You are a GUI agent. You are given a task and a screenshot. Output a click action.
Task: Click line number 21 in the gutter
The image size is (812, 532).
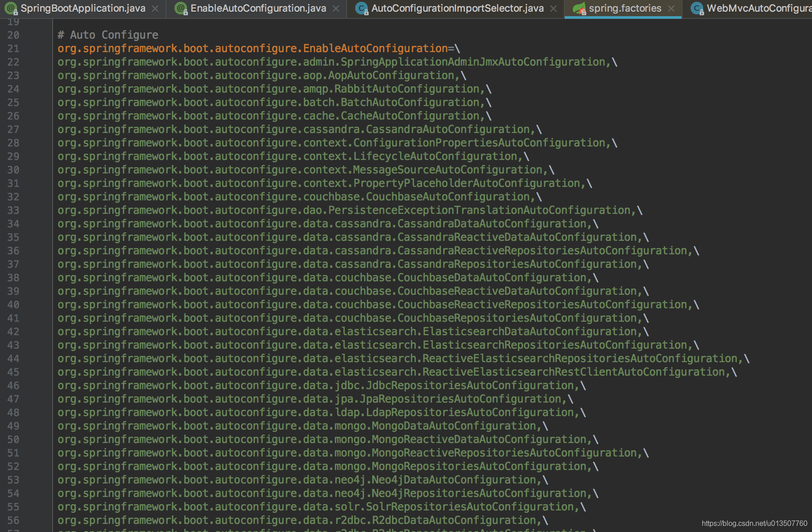(x=13, y=49)
